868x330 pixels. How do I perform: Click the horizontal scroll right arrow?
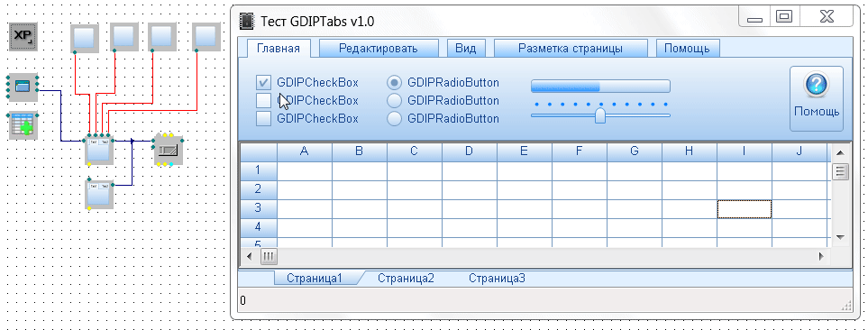click(821, 256)
